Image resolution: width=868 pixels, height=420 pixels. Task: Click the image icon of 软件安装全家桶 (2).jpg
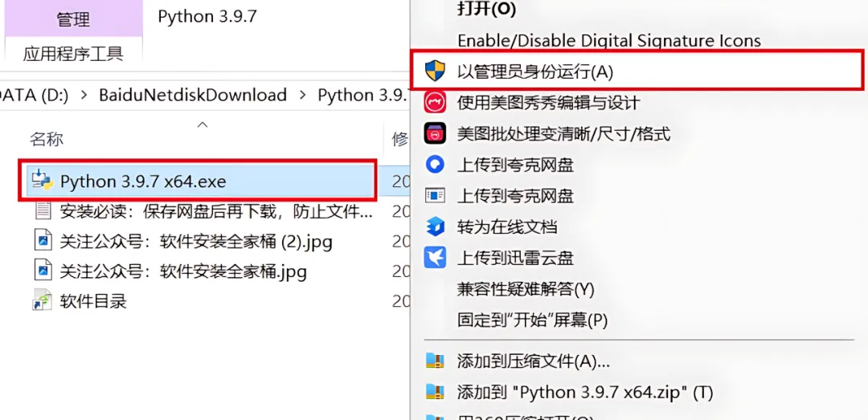pyautogui.click(x=43, y=241)
